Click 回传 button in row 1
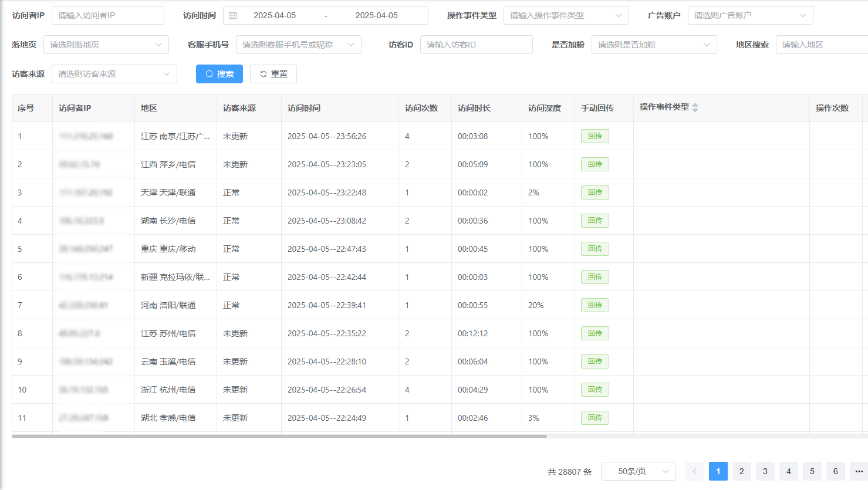 (595, 136)
